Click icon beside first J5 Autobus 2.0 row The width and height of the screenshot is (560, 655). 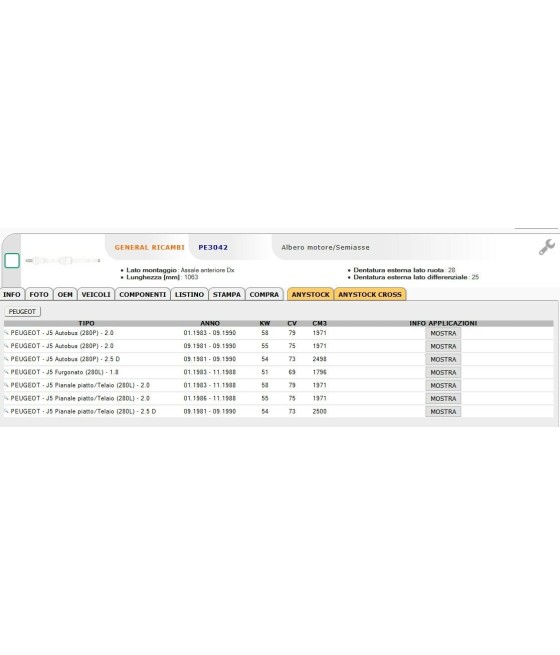(x=6, y=333)
